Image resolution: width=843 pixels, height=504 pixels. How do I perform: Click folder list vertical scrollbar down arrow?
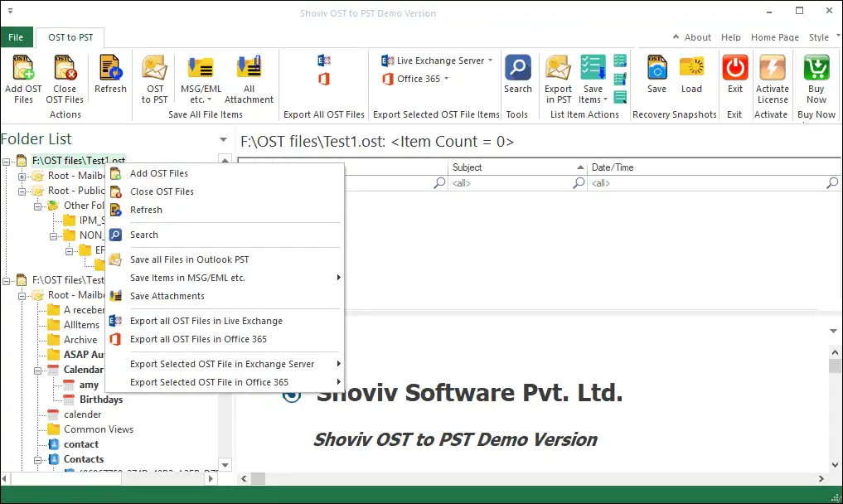pyautogui.click(x=225, y=465)
